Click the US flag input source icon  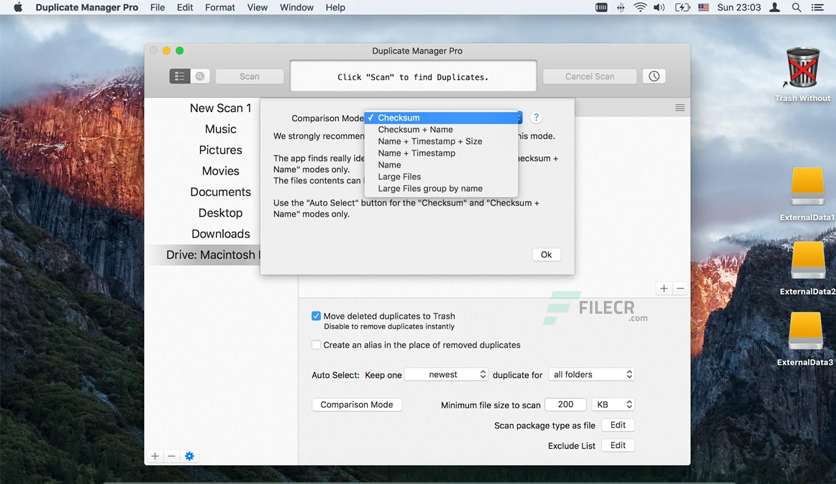coord(704,7)
